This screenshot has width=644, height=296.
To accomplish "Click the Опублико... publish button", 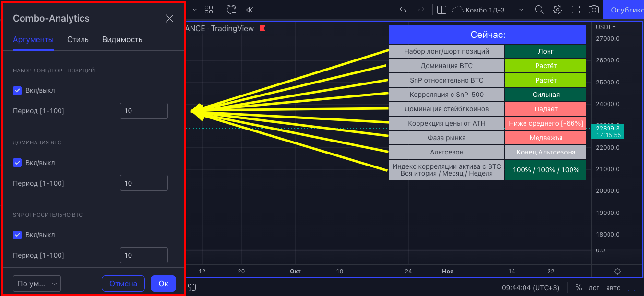I will [x=623, y=10].
